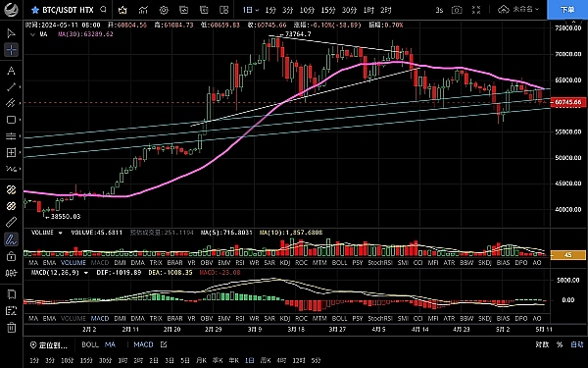This screenshot has width=588, height=368.
Task: Click the BOLL indicator button at bottom
Action: pyautogui.click(x=90, y=344)
